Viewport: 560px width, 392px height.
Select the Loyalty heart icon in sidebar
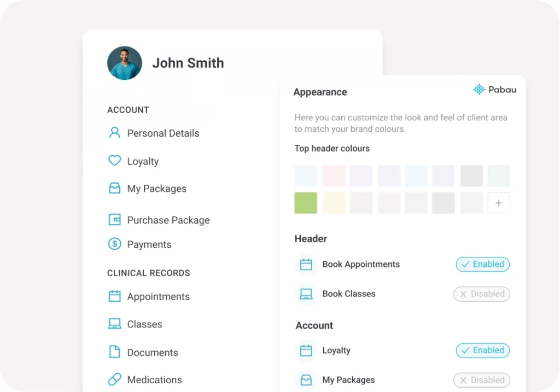114,161
